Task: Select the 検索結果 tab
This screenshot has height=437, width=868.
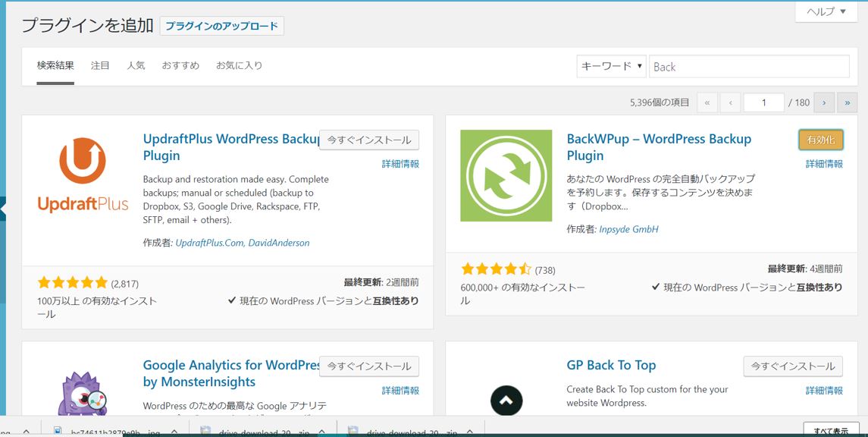Action: (55, 65)
